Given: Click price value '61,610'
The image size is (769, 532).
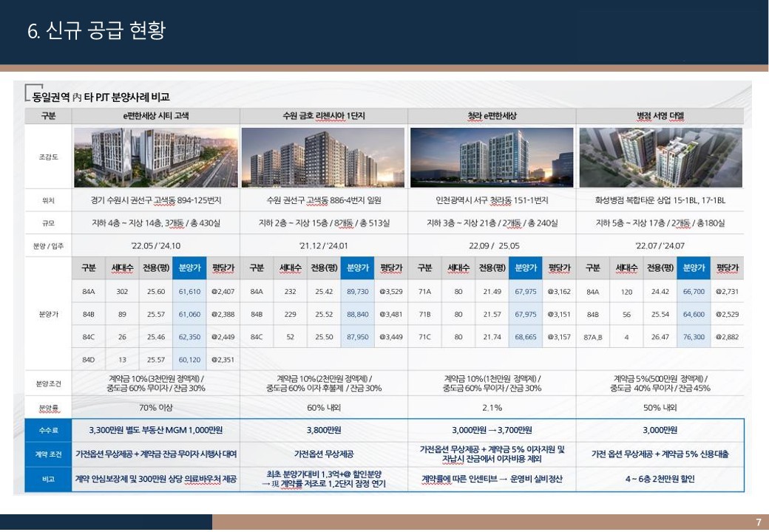Looking at the screenshot, I should 189,291.
